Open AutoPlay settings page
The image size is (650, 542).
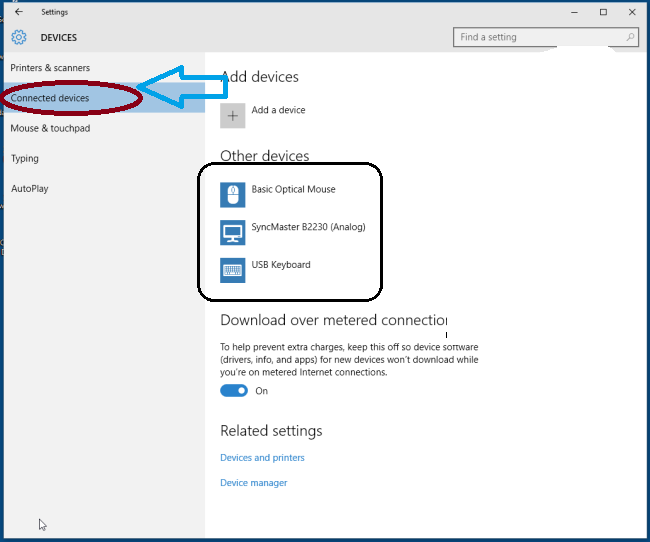[x=30, y=188]
